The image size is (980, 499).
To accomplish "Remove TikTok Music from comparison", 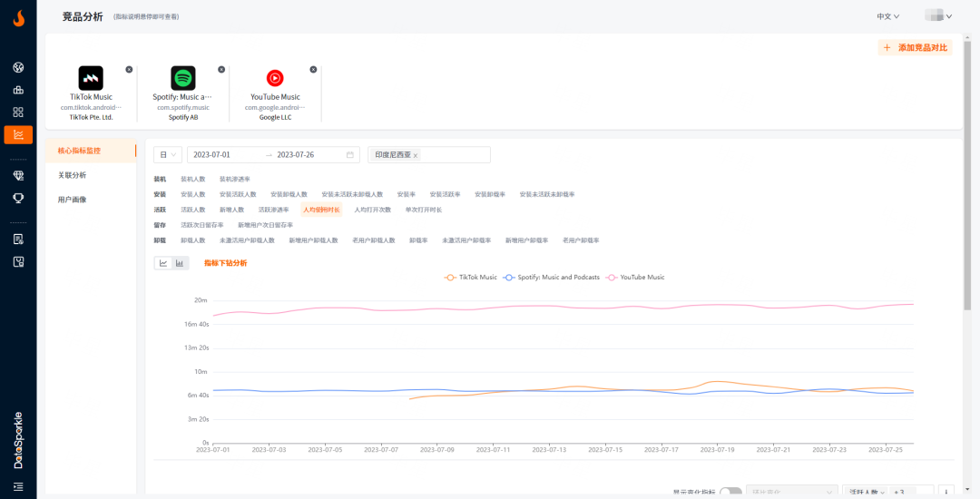I will coord(129,70).
